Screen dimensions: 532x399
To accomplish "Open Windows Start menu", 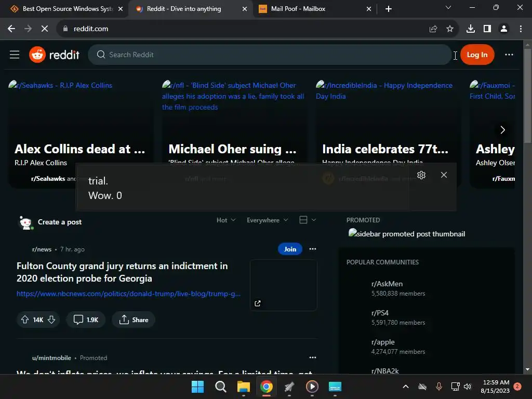I will [197, 387].
